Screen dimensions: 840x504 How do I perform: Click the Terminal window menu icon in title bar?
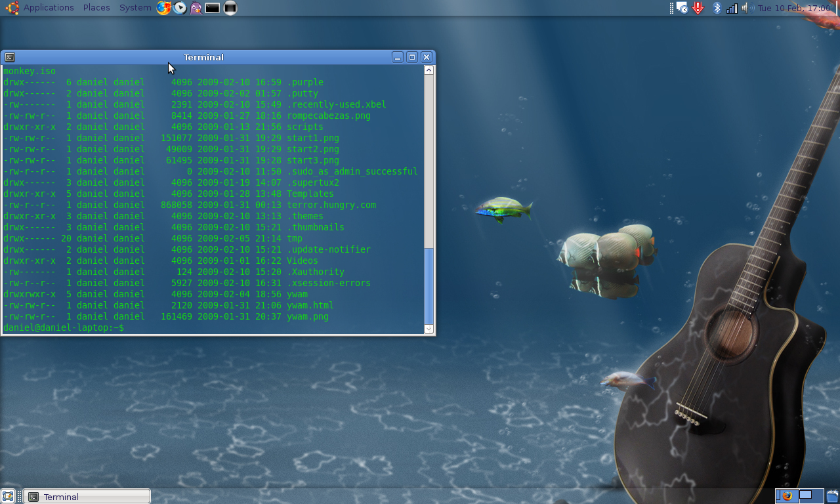pos(10,57)
